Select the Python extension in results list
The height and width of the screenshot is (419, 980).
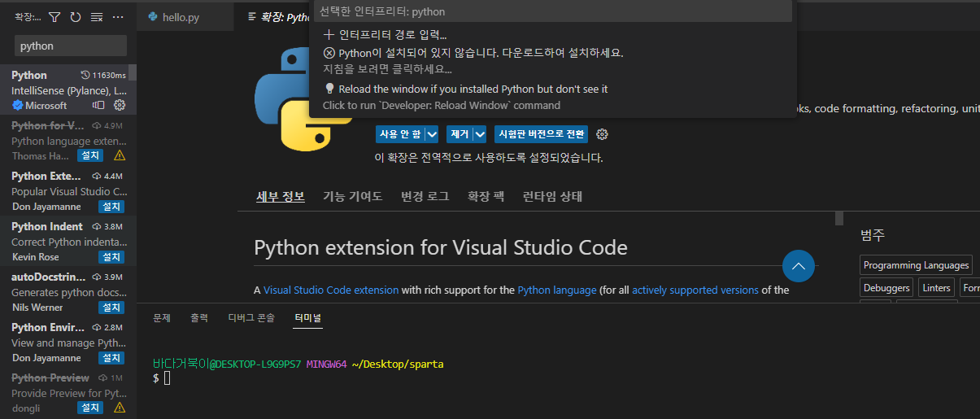point(68,89)
